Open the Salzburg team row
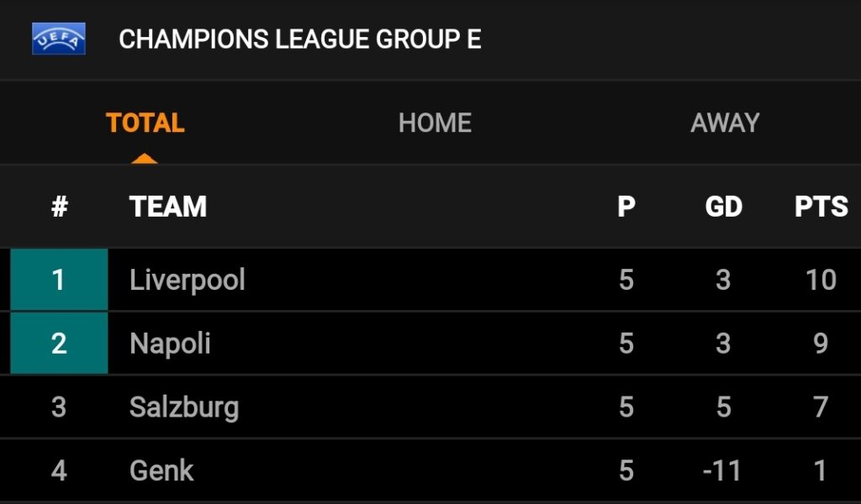This screenshot has height=504, width=861. point(430,407)
